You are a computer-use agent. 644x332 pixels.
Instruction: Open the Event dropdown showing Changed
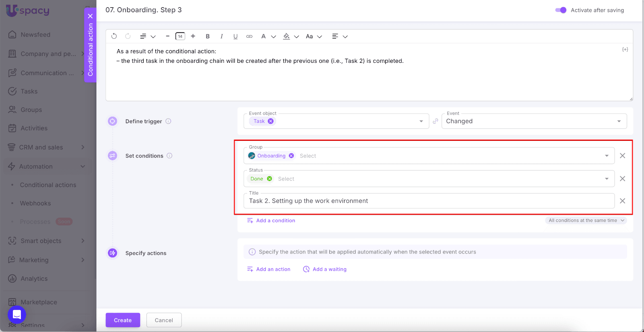(534, 121)
